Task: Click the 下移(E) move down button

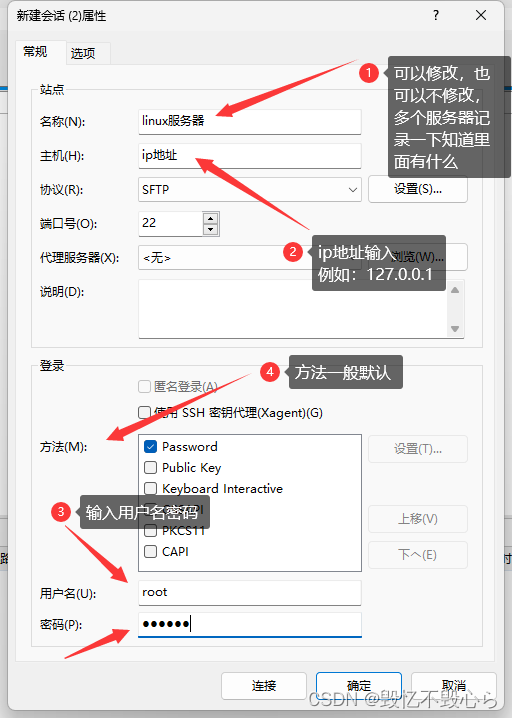Action: 418,555
